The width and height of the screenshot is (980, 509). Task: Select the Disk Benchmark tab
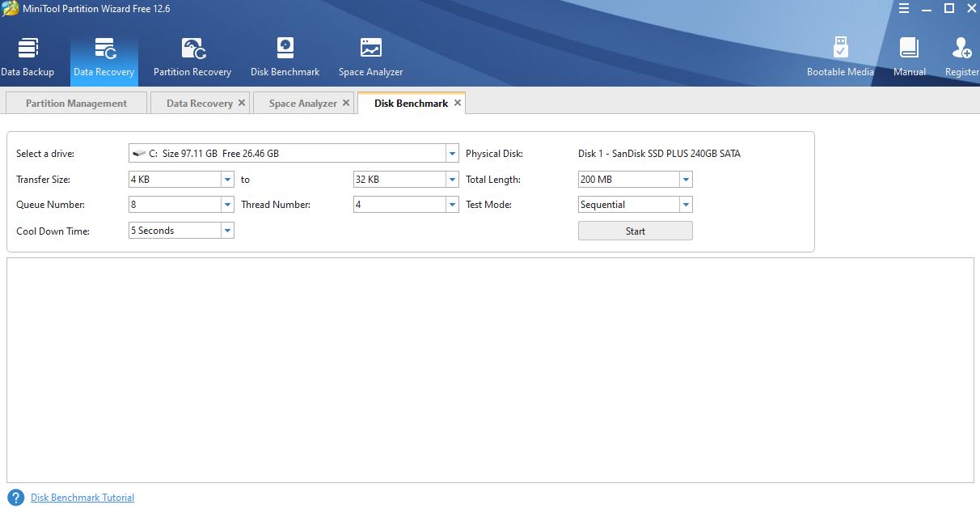point(411,103)
